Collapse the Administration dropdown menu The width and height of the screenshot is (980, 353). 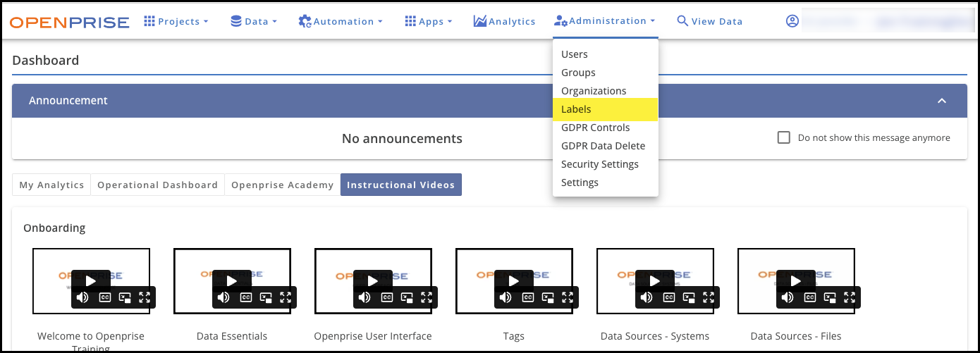(605, 21)
